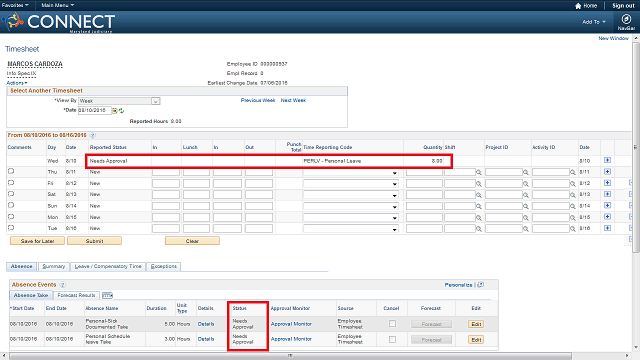Open Absence Events help icon
Viewport: 640px width, 360px height.
62,285
